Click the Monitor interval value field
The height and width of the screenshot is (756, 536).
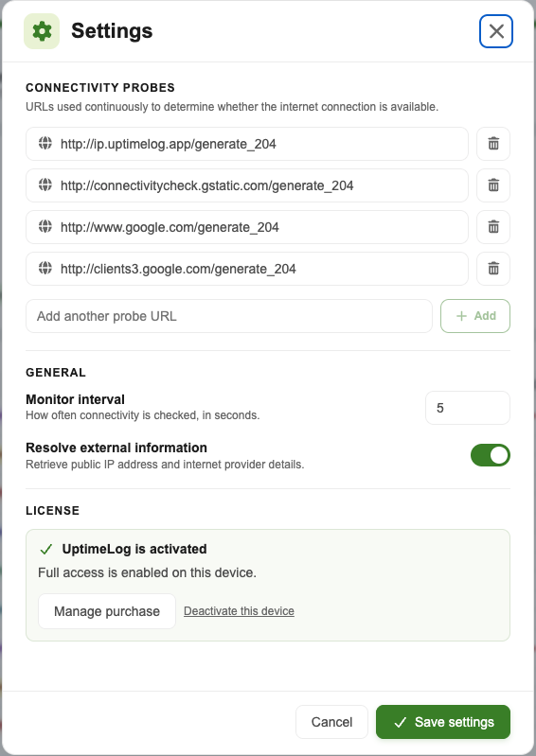[468, 408]
